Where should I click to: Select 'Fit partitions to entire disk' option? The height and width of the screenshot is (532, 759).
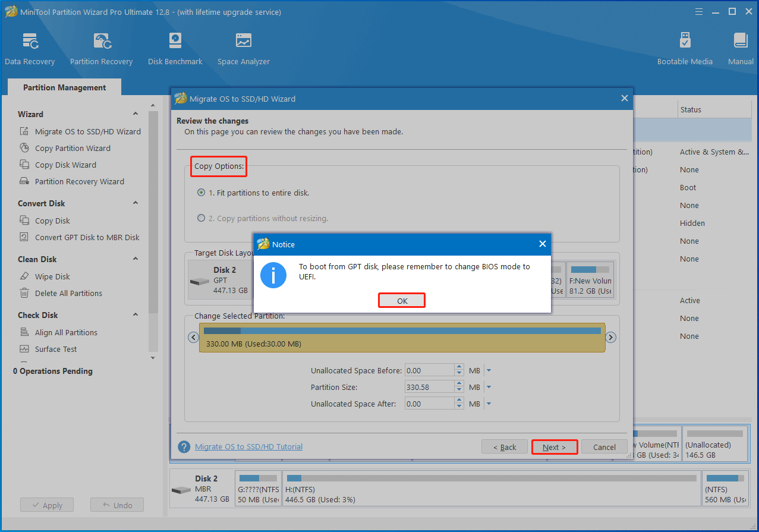click(201, 193)
